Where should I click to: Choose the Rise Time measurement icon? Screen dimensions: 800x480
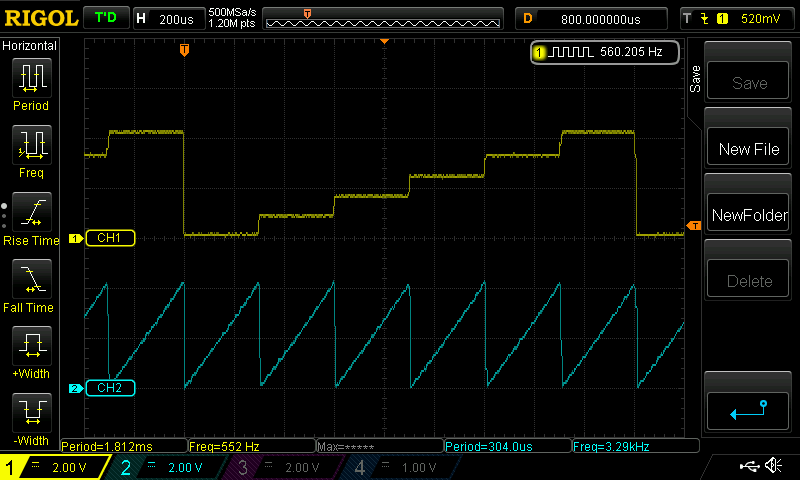[x=31, y=213]
